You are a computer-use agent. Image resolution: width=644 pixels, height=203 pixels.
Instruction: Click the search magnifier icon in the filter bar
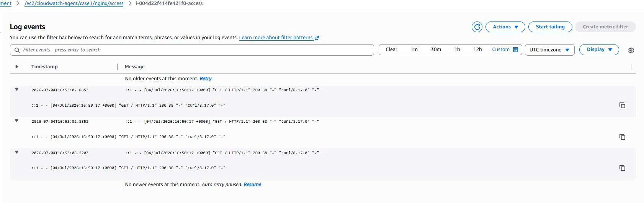[x=17, y=50]
